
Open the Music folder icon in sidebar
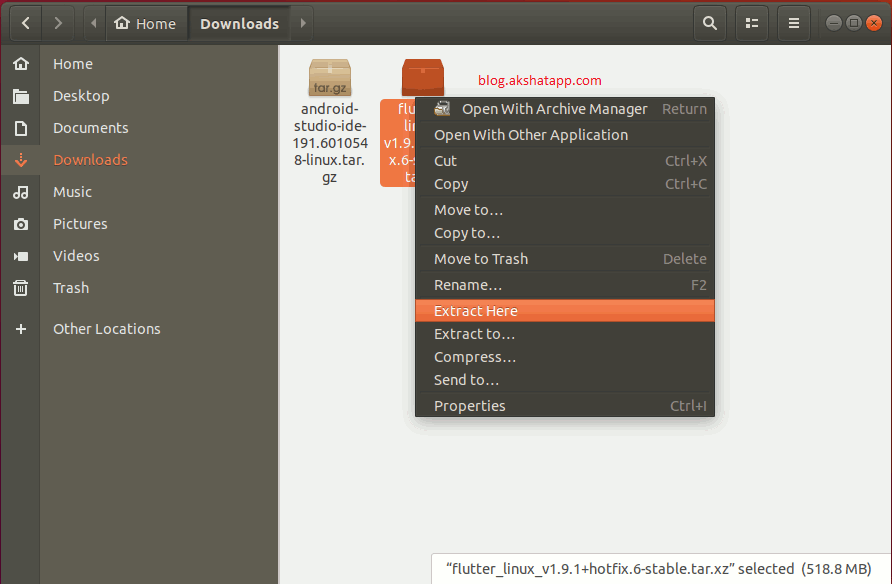21,192
